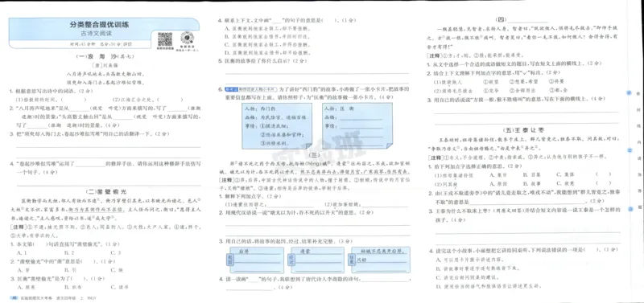
Task: Click the heading (五)王泰让枣
Action: 523,129
